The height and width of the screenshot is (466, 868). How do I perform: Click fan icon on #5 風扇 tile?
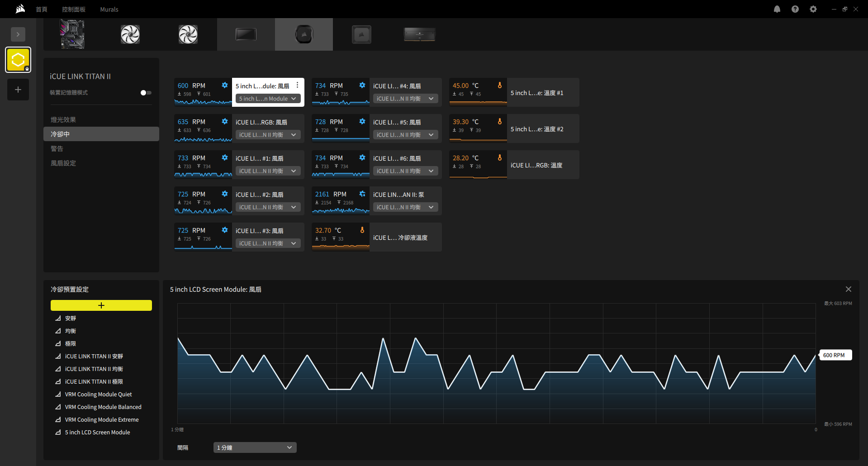(x=362, y=121)
